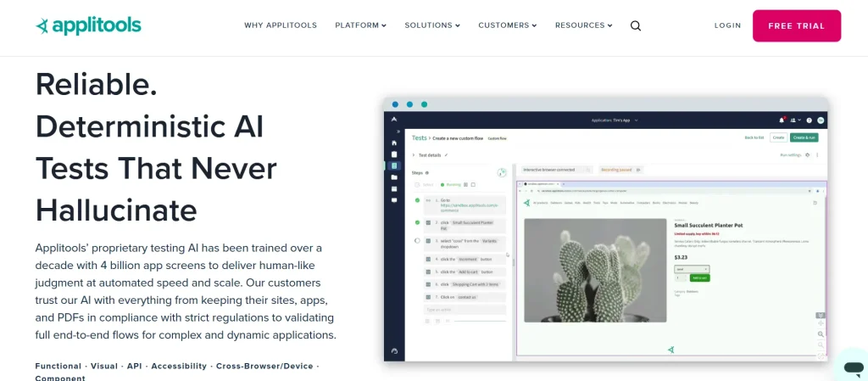This screenshot has width=868, height=381.
Task: Click green check beside Small Succulent Planter step
Action: 417,222
